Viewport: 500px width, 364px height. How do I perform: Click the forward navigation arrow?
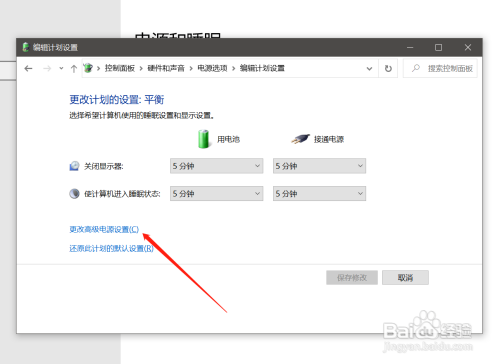[x=47, y=69]
